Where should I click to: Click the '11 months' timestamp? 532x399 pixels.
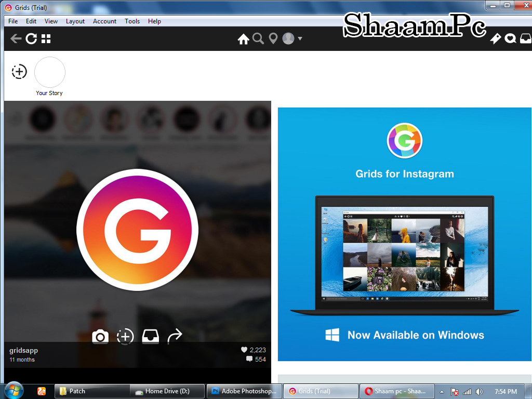click(x=22, y=360)
